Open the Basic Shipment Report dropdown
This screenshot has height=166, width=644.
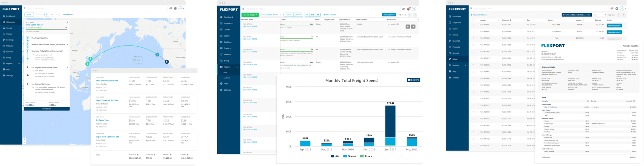tap(271, 15)
